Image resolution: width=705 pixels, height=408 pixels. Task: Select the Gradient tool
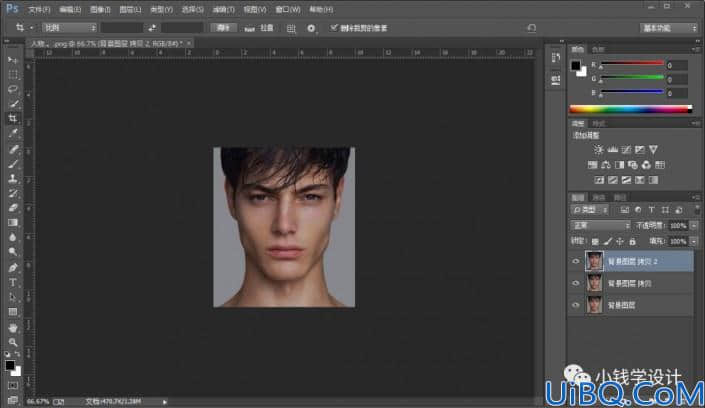[x=13, y=223]
